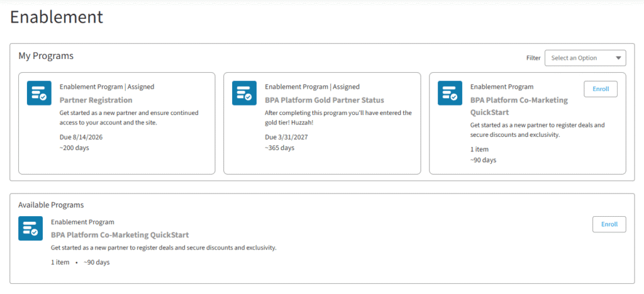Click the Co-Marketing QuickStart icon under Available Programs
This screenshot has height=294, width=644.
coord(31,228)
